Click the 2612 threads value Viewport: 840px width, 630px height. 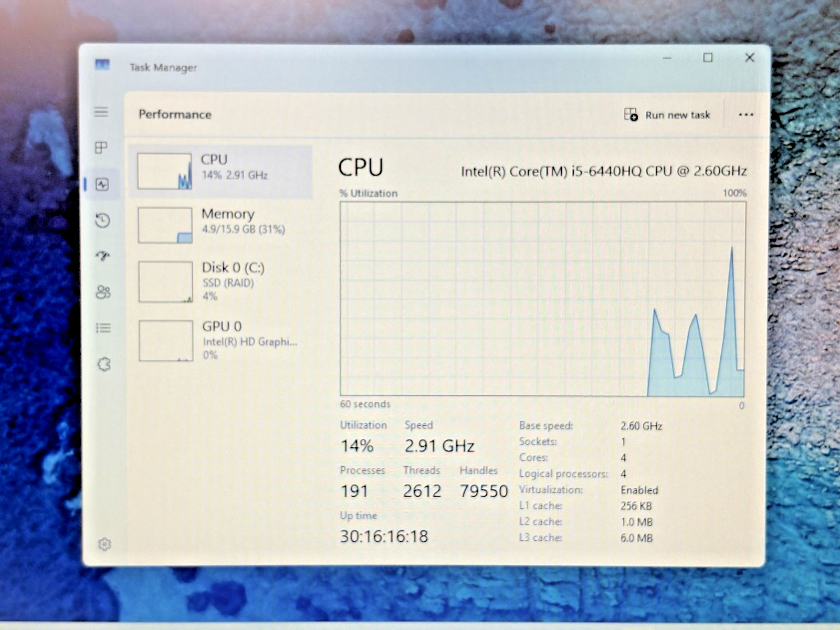[x=422, y=491]
